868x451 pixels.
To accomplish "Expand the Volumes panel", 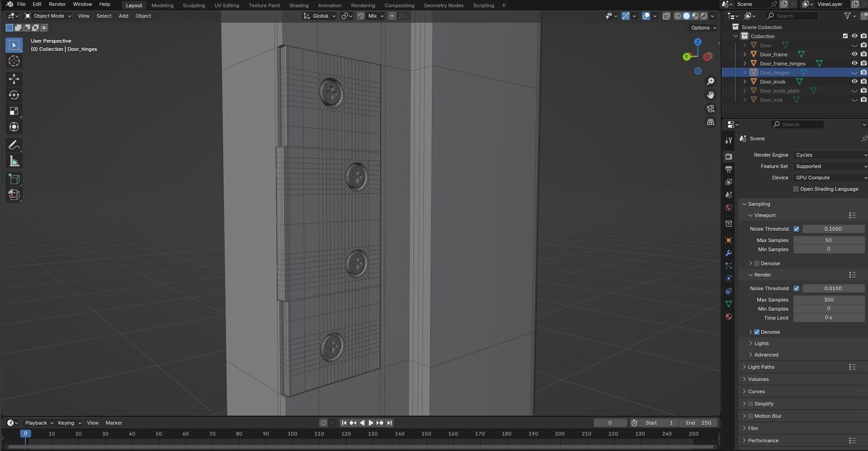I will click(x=758, y=379).
